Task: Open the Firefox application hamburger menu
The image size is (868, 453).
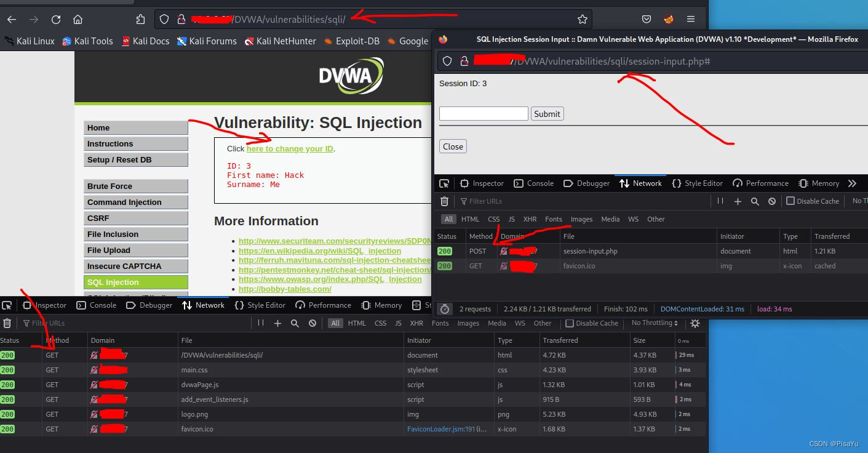Action: 691,19
